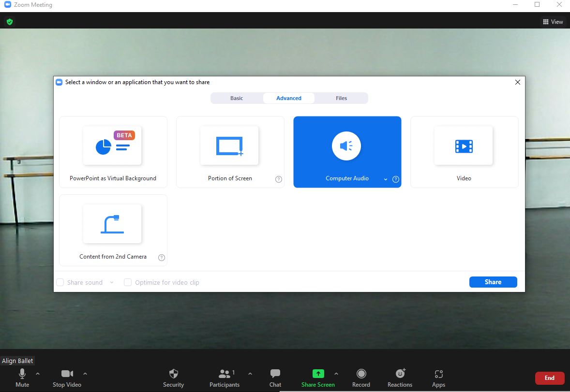Select Content from 2nd Camera option
This screenshot has height=392, width=570.
click(x=113, y=231)
